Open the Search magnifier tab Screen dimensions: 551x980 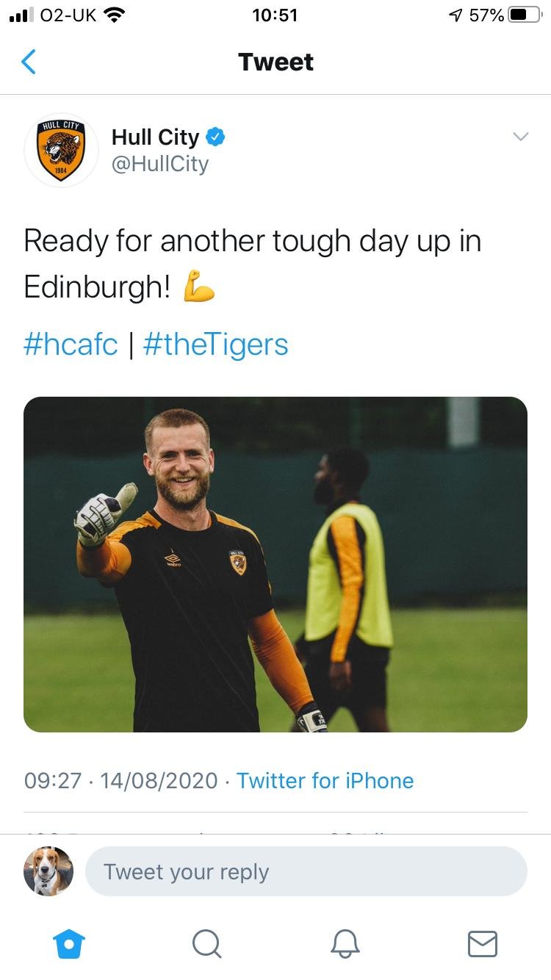206,943
